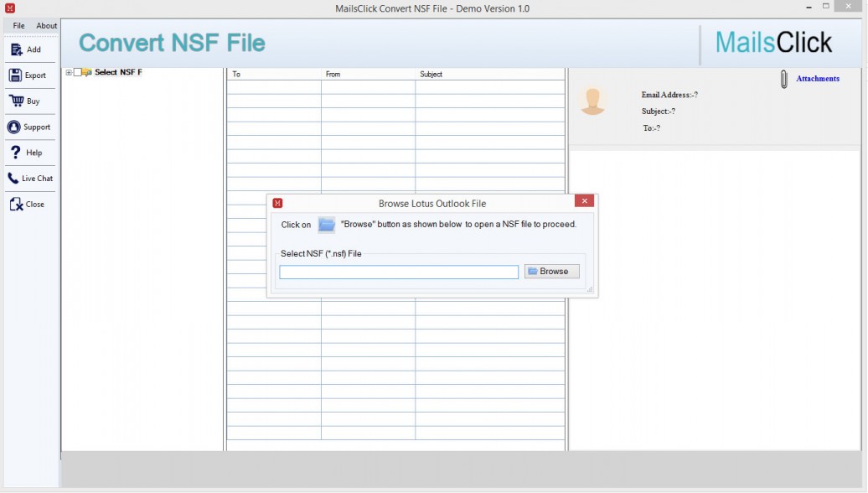Open the Buy shopping cart icon
Screen dimensions: 868x493
(x=16, y=101)
